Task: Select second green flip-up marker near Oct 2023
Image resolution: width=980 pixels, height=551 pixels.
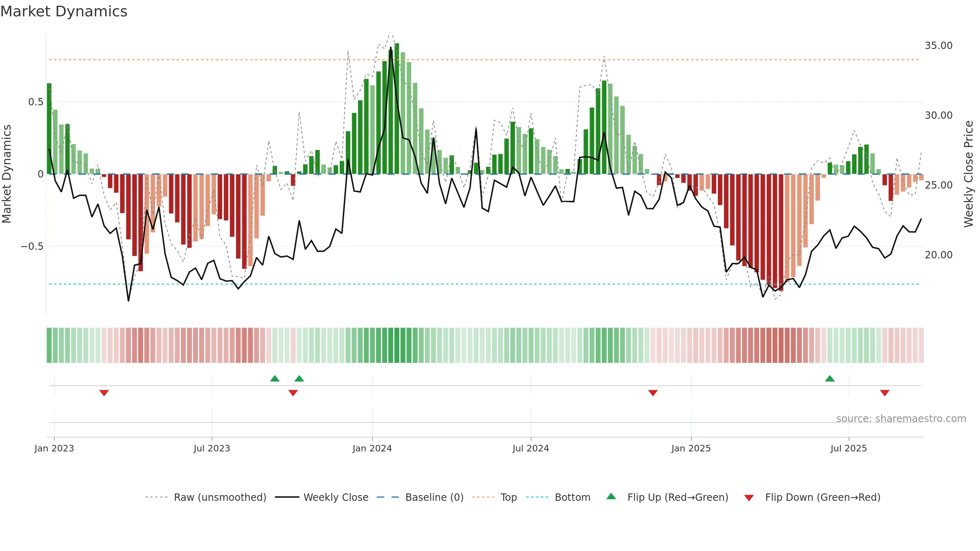Action: [299, 378]
